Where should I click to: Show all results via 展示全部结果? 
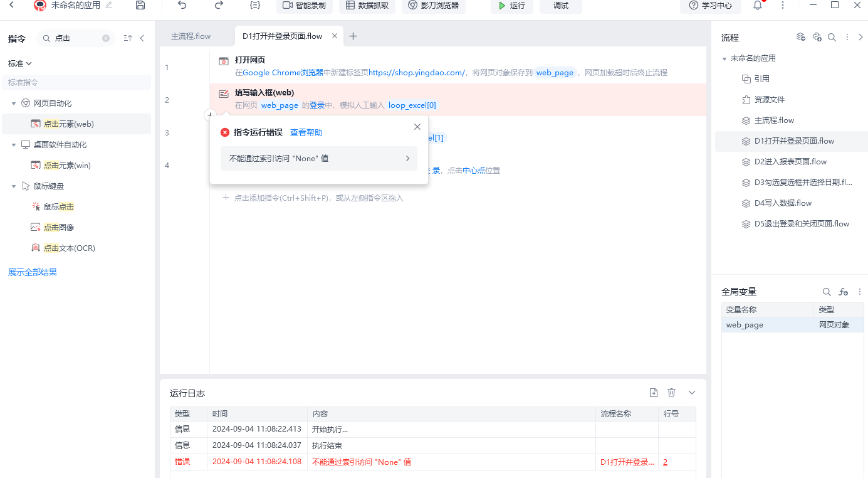coord(33,272)
